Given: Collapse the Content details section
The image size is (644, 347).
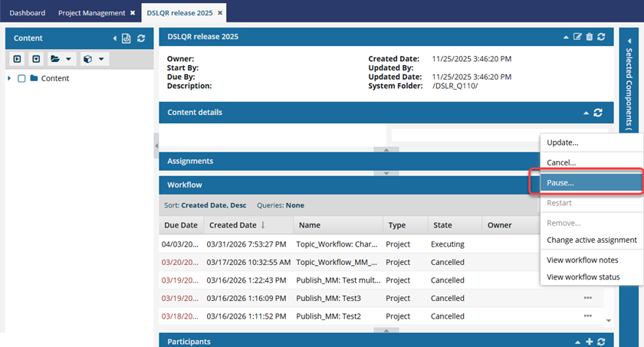Looking at the screenshot, I should [x=586, y=113].
